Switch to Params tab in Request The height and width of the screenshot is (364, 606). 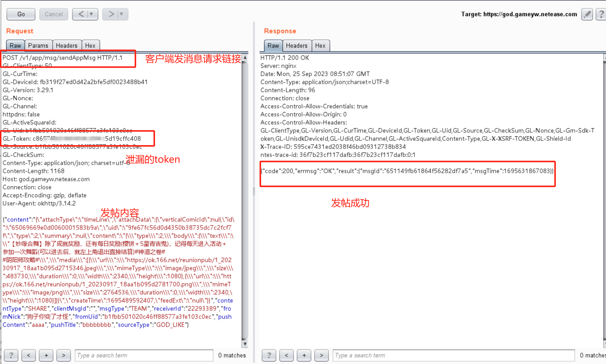(38, 45)
